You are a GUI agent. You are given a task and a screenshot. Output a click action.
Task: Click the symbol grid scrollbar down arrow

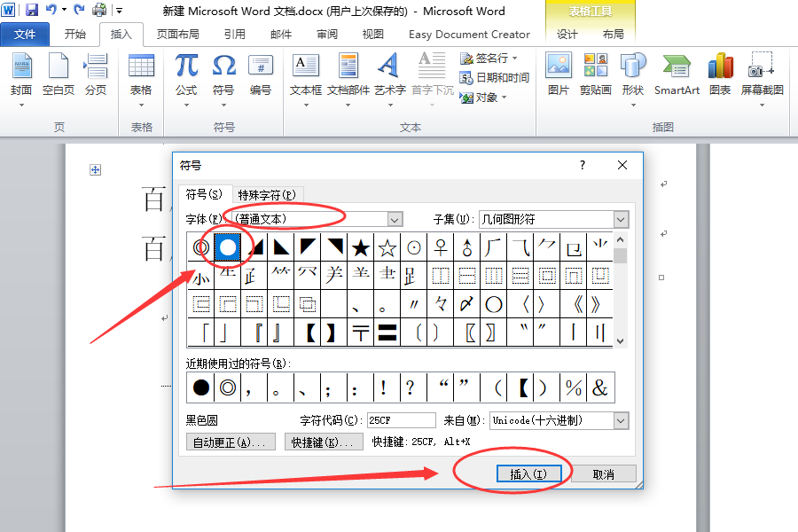pos(620,340)
